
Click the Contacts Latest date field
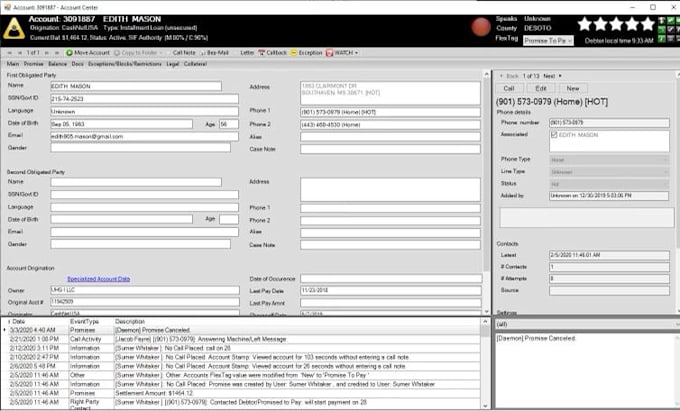(609, 255)
